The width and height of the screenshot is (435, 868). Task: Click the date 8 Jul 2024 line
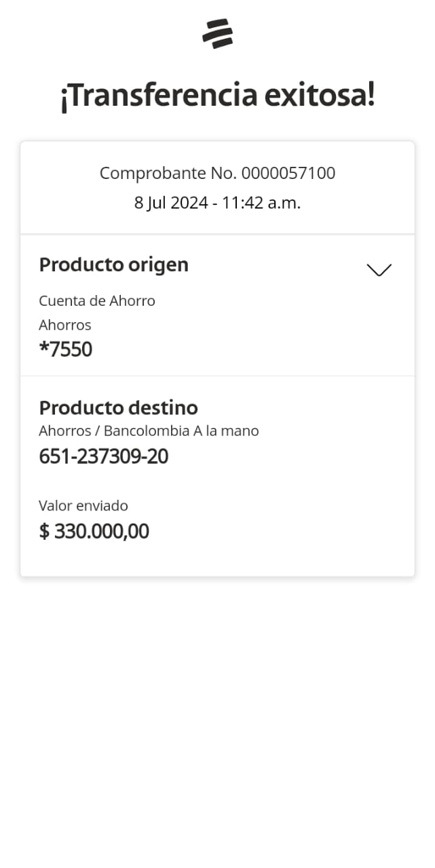pos(171,203)
